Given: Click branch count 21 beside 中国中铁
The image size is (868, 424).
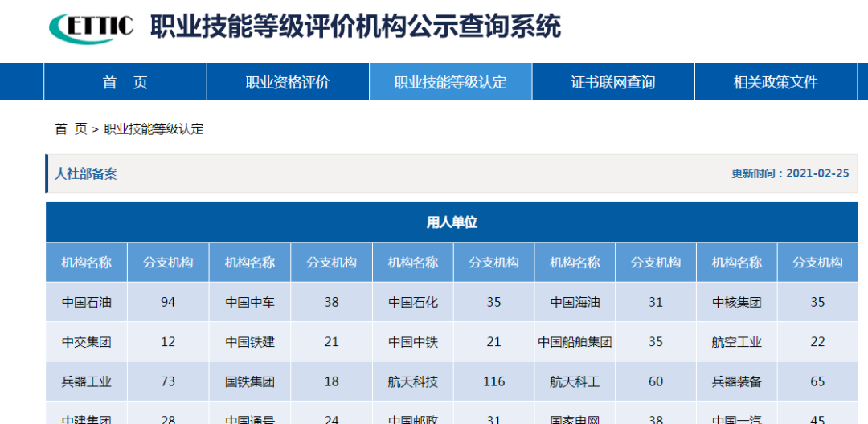Looking at the screenshot, I should coord(493,342).
